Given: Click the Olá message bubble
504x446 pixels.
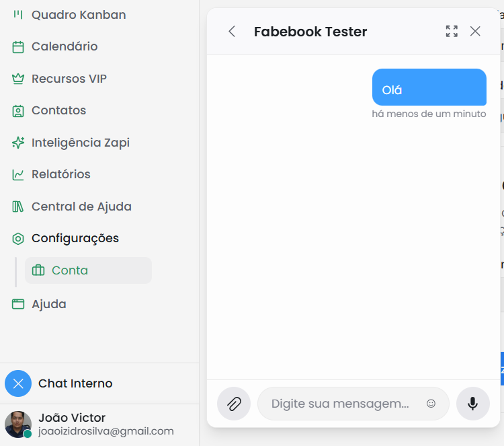Looking at the screenshot, I should [x=429, y=89].
